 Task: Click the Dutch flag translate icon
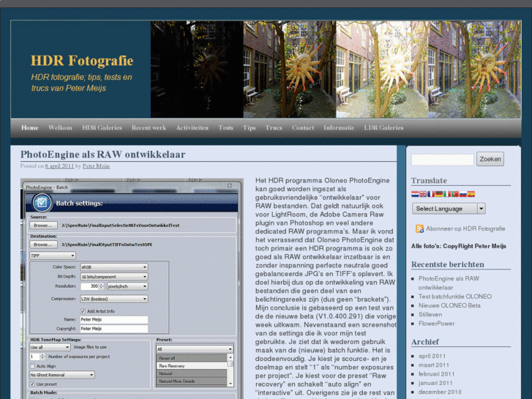(x=415, y=194)
